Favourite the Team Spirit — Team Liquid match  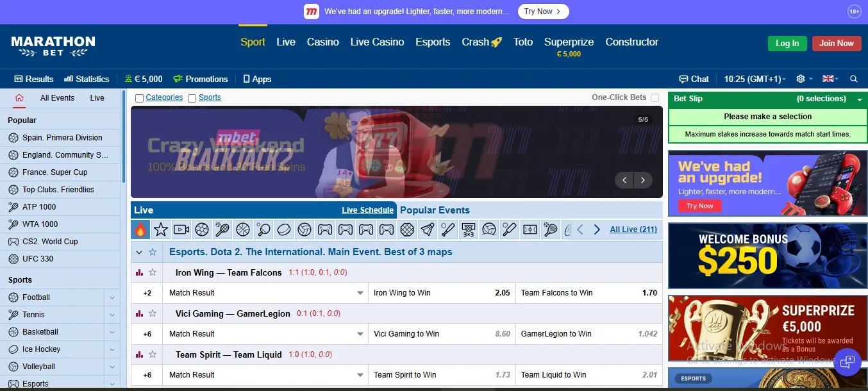point(153,354)
